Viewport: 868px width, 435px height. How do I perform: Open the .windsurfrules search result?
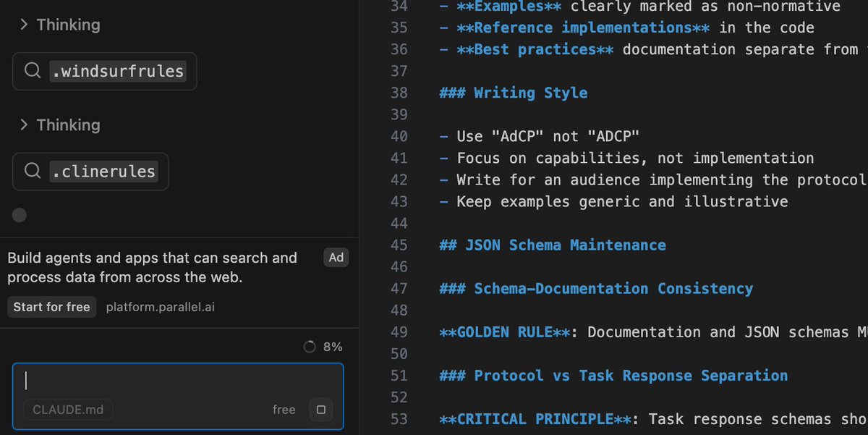(104, 71)
